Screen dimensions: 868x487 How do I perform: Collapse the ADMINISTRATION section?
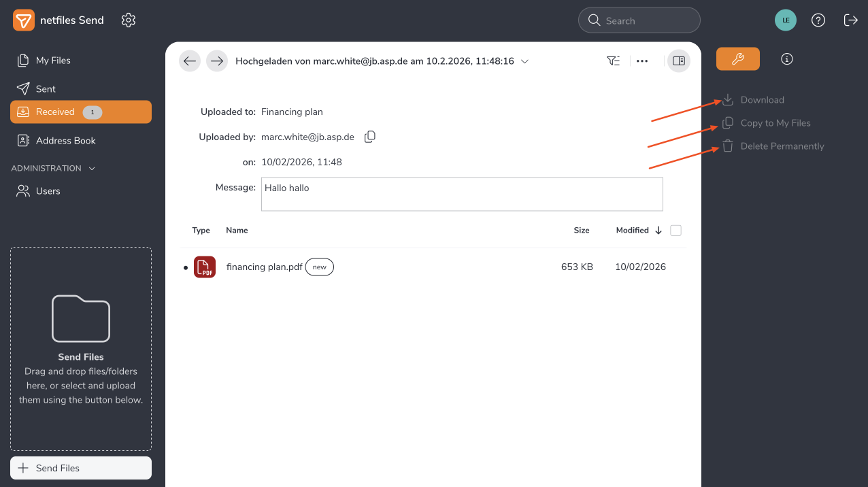coord(93,169)
